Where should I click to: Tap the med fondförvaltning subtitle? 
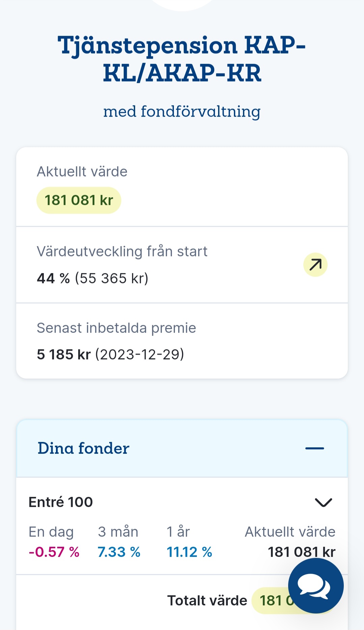182,112
